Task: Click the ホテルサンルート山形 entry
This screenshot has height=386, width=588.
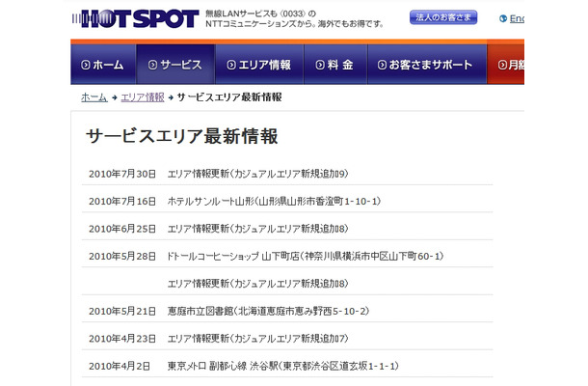Action: pyautogui.click(x=274, y=202)
